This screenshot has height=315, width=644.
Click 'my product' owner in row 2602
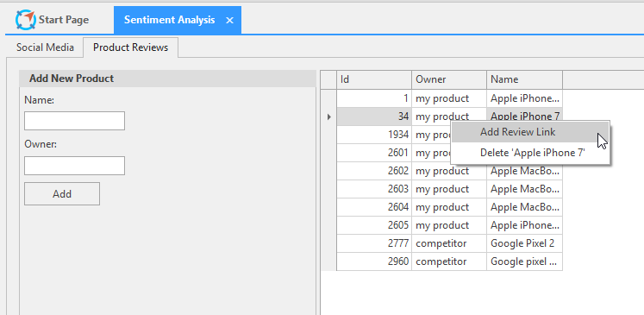tap(449, 171)
